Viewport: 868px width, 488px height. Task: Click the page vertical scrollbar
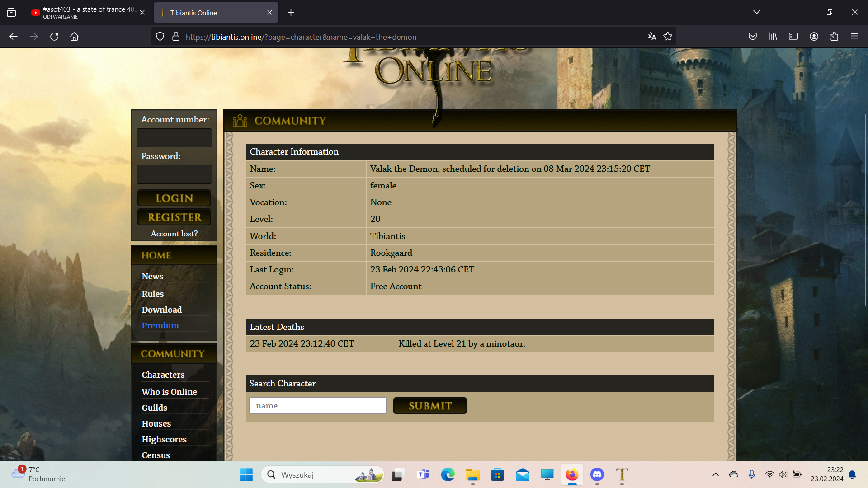pos(866,210)
